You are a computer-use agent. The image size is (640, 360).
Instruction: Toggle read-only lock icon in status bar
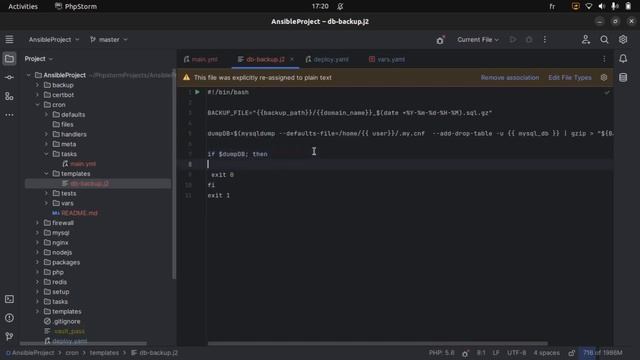[x=571, y=353]
